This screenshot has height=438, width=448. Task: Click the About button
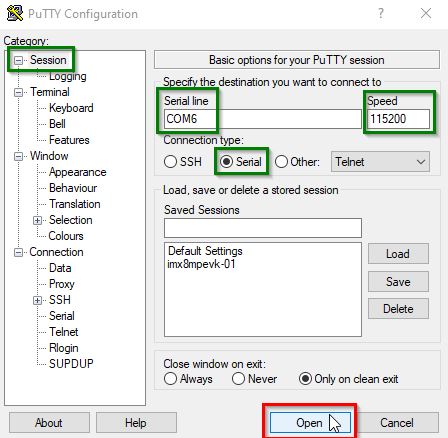(49, 423)
